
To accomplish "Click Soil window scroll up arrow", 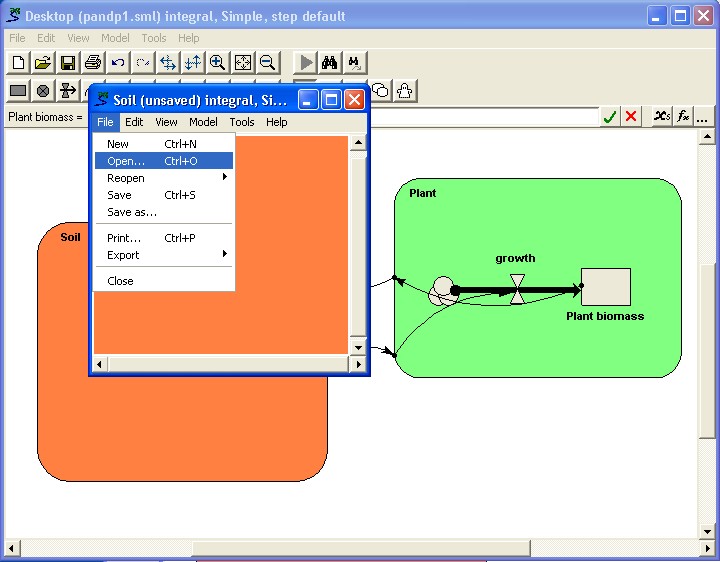I will pos(358,143).
